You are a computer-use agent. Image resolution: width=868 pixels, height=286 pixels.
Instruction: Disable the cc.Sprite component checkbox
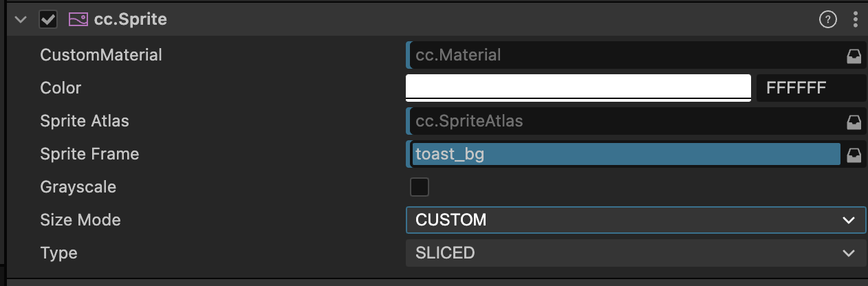click(x=48, y=19)
